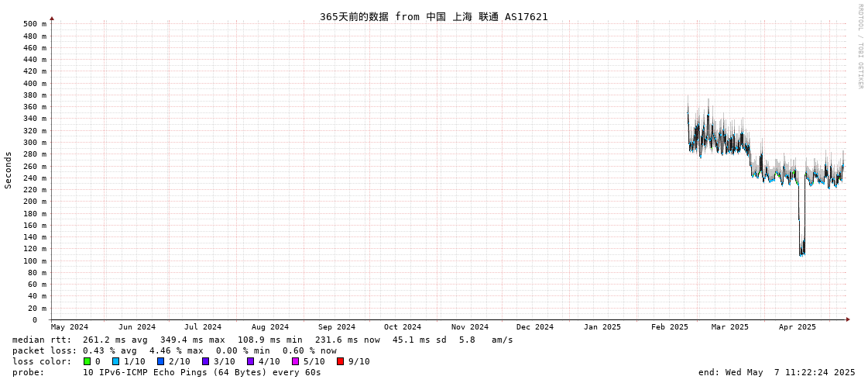Click the '108.9 ms min' value
This screenshot has width=868, height=383.
[270, 340]
